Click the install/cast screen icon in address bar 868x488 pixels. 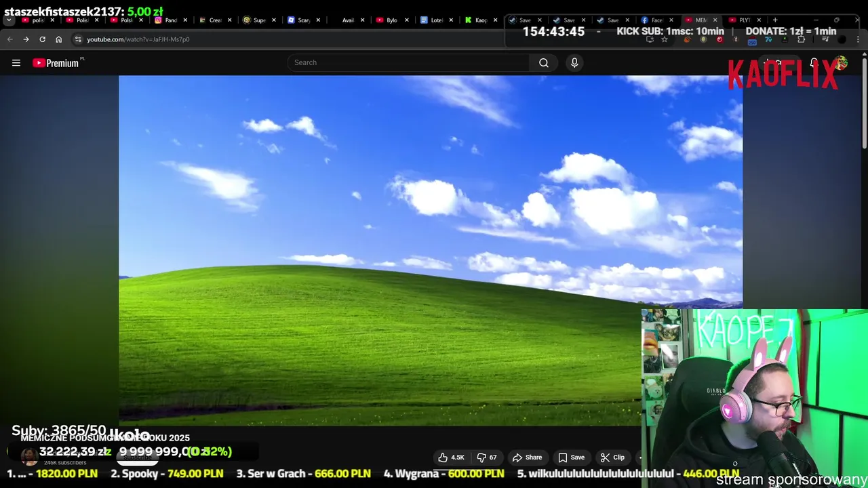point(650,39)
